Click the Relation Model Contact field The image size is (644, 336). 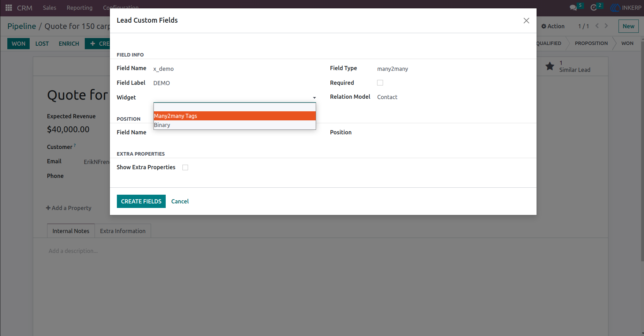click(x=387, y=97)
